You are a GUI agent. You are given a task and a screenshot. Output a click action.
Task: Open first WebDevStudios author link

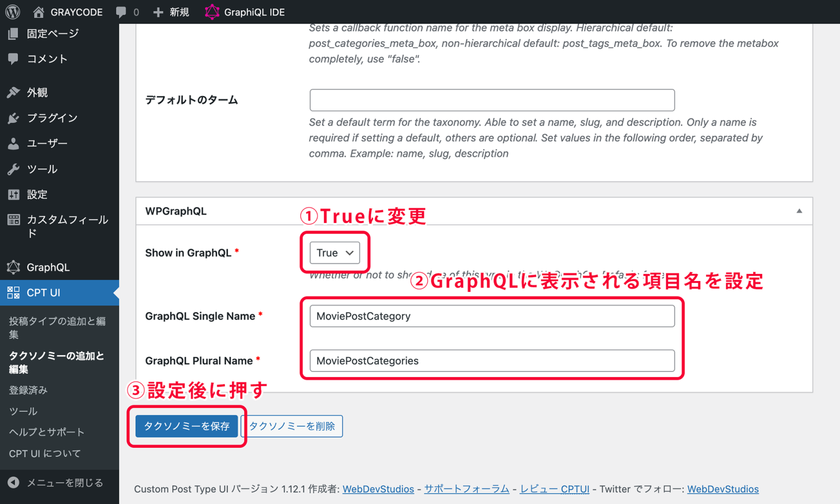(x=378, y=489)
